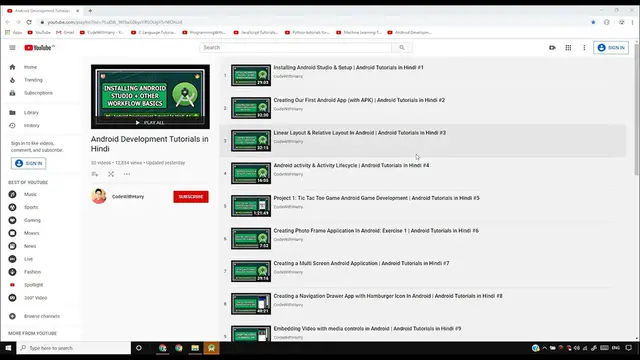
Task: Click thumbnail of tutorial #1
Action: (x=251, y=76)
